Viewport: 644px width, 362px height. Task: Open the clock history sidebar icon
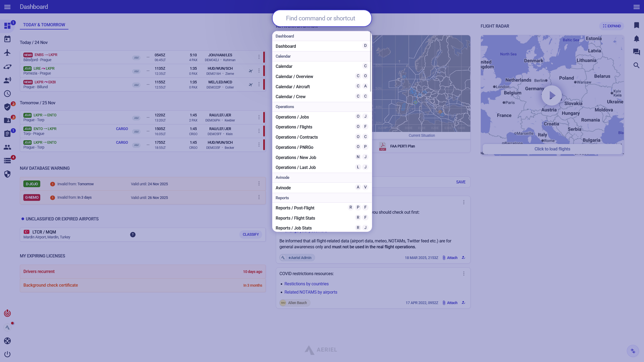[7, 94]
